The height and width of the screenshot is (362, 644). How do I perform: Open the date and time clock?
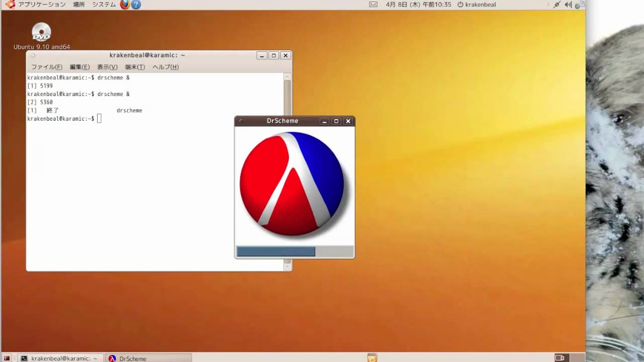coord(419,5)
